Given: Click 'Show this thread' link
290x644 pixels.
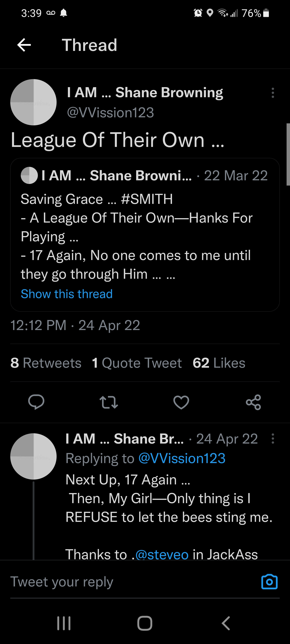Looking at the screenshot, I should coord(66,294).
